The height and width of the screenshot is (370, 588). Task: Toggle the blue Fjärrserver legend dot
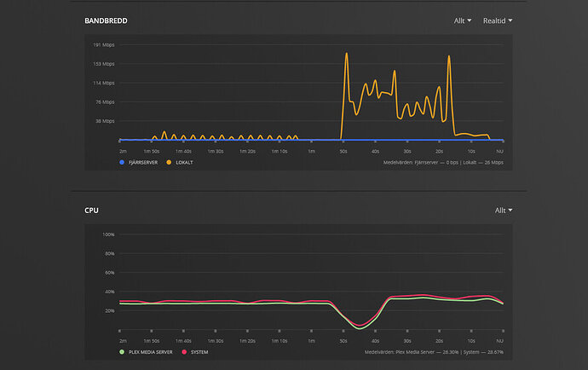click(122, 163)
